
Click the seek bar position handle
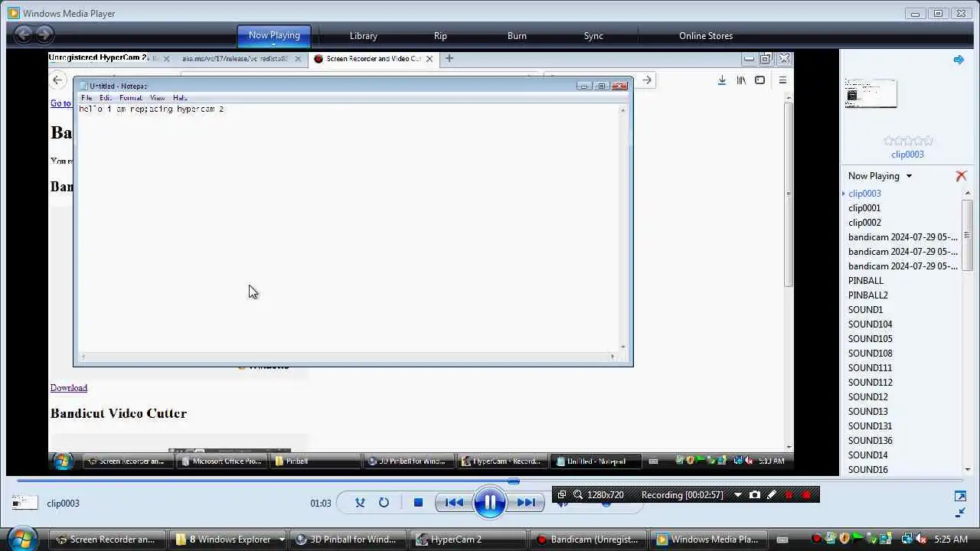(x=514, y=481)
